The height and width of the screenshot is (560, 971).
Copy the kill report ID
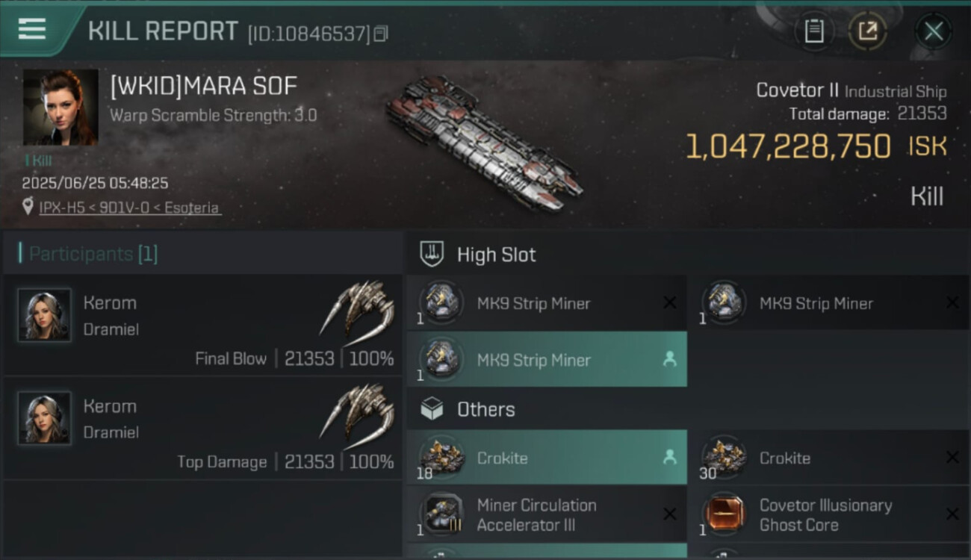click(x=381, y=34)
